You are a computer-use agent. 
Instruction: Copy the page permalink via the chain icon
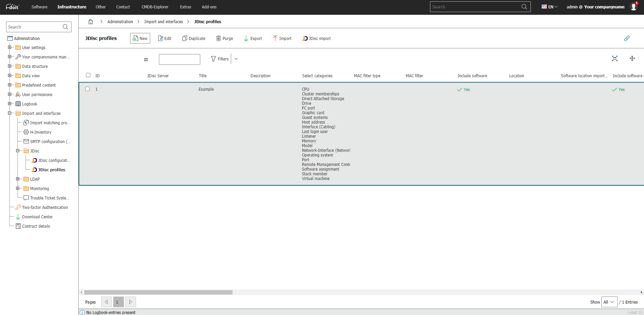point(627,38)
